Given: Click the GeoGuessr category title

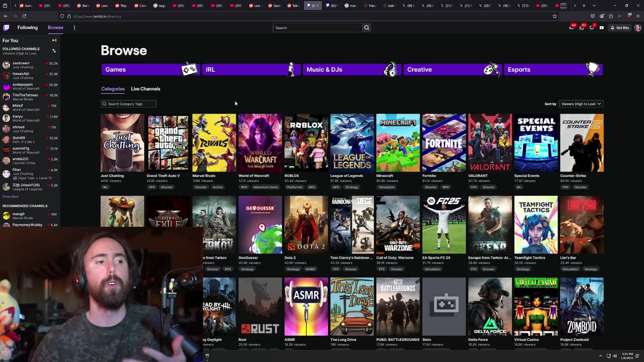Looking at the screenshot, I should pyautogui.click(x=249, y=258).
